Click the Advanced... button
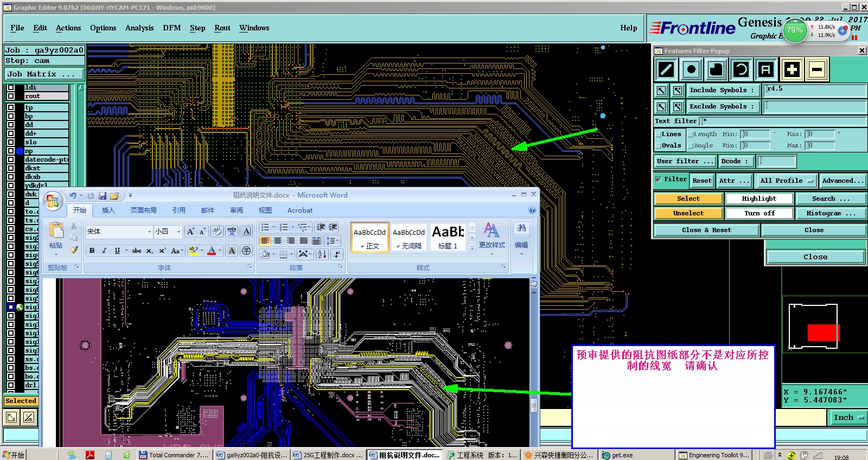The width and height of the screenshot is (868, 460). (x=842, y=181)
